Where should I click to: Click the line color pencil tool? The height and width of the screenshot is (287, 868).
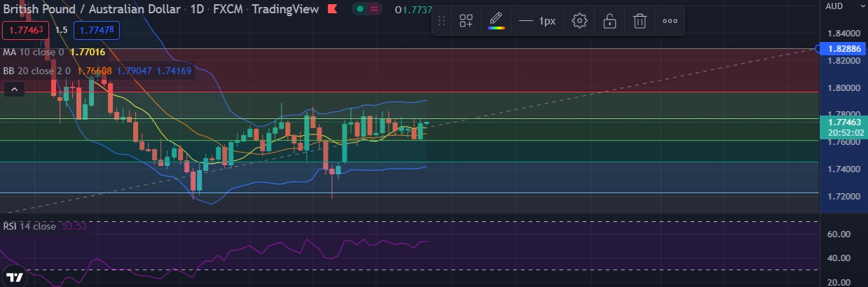(496, 21)
